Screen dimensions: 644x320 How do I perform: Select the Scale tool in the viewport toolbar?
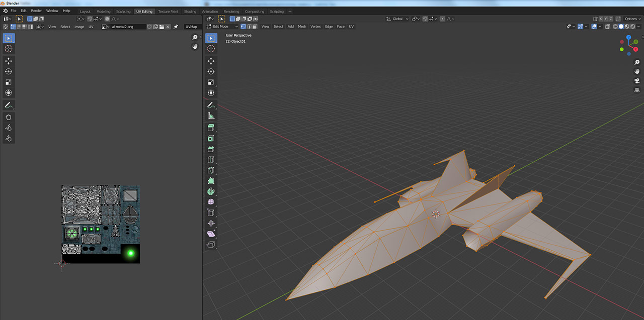click(211, 82)
